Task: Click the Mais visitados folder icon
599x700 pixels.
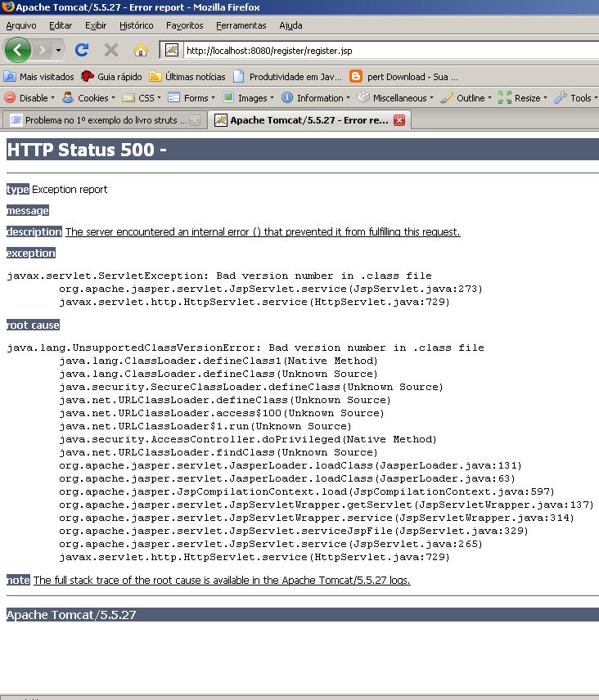Action: coord(10,77)
